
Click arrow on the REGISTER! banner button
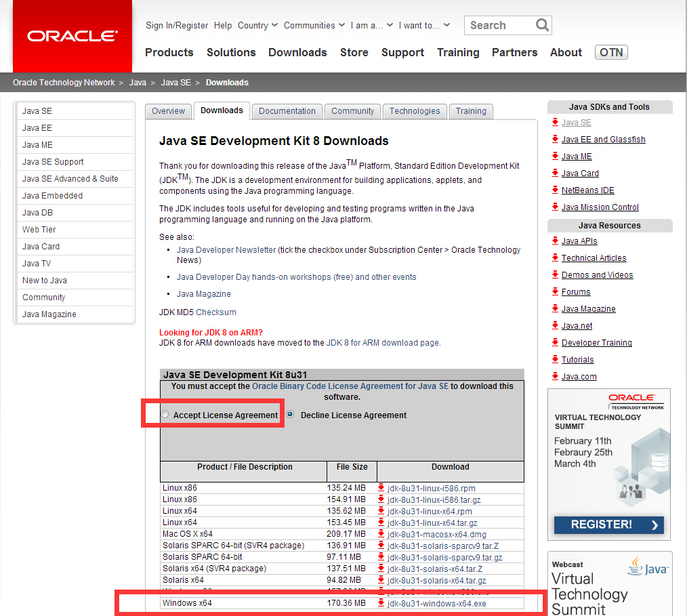click(x=654, y=525)
